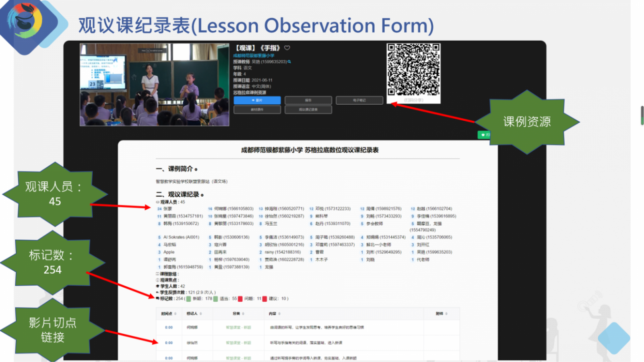Click the search icon next to teacher 吴艳
Screen dimensions: 644x362
point(289,62)
